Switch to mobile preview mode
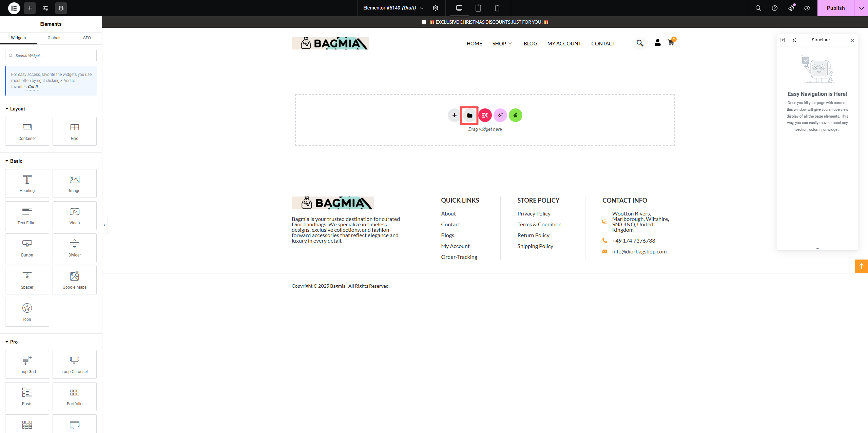Image resolution: width=868 pixels, height=433 pixels. [x=497, y=8]
